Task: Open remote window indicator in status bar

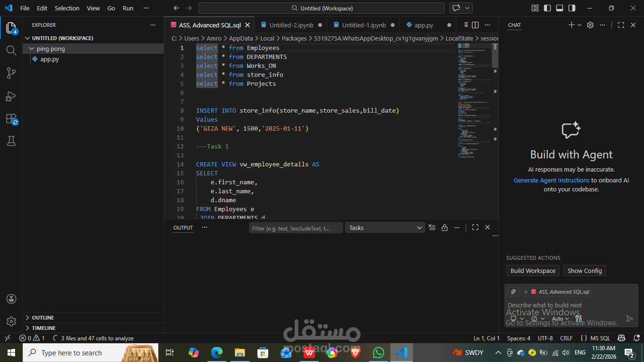Action: coord(8,338)
